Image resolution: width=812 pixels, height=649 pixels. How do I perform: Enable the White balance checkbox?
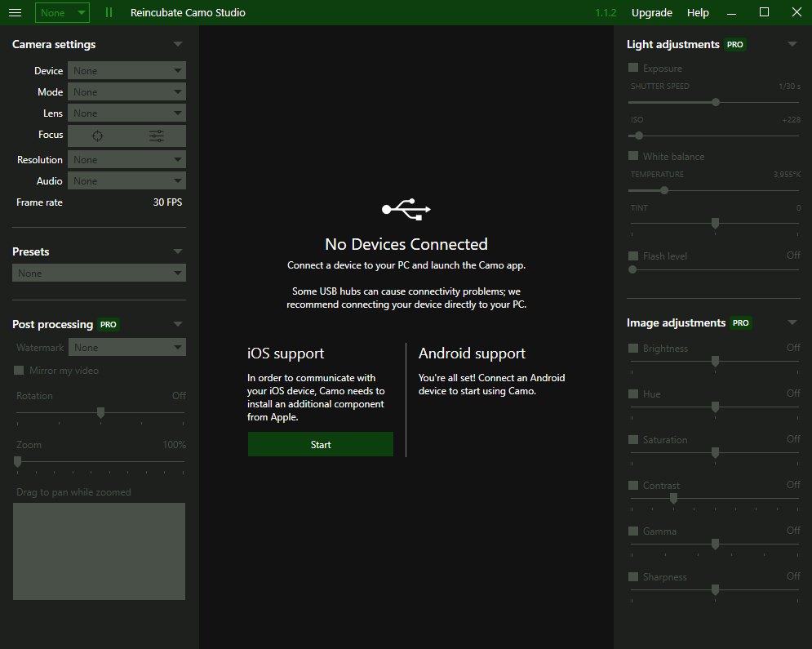tap(633, 156)
